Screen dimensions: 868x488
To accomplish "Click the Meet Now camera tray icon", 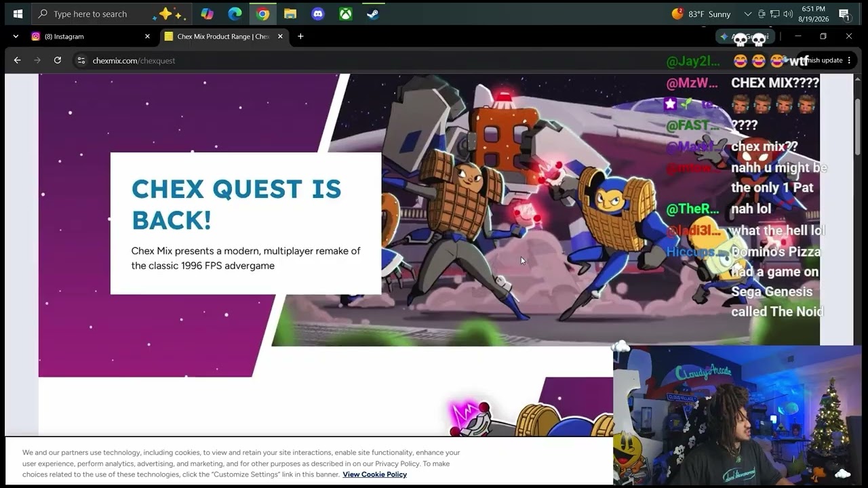I will (x=762, y=14).
